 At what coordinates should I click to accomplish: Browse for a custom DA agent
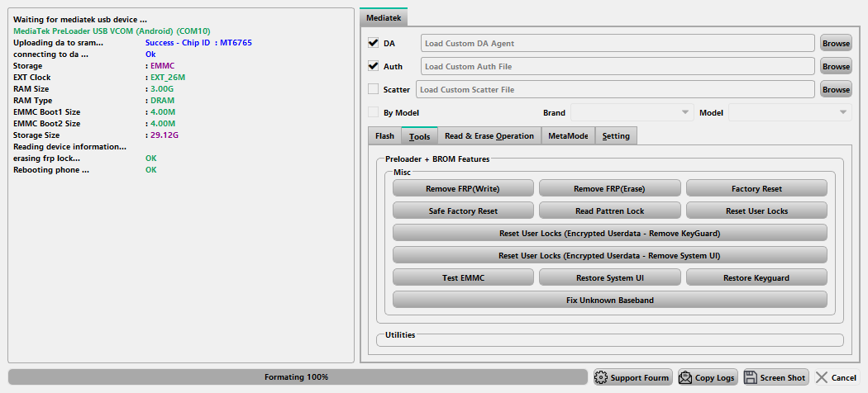pos(836,43)
